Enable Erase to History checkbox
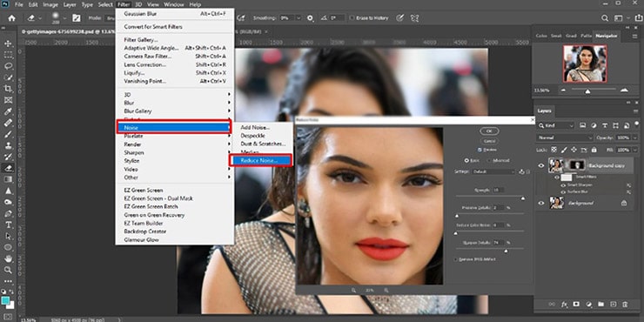The width and height of the screenshot is (644, 322). (x=352, y=18)
